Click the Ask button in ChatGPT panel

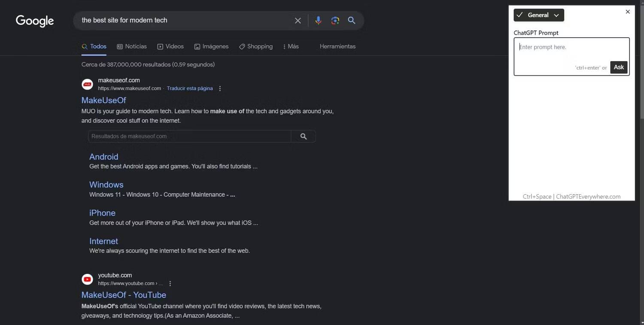coord(619,67)
